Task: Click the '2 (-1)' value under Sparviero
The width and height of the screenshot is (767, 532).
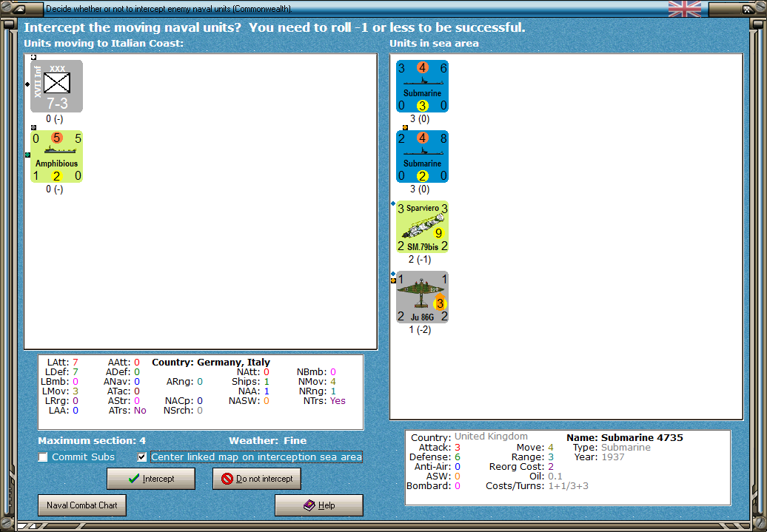Action: click(420, 259)
